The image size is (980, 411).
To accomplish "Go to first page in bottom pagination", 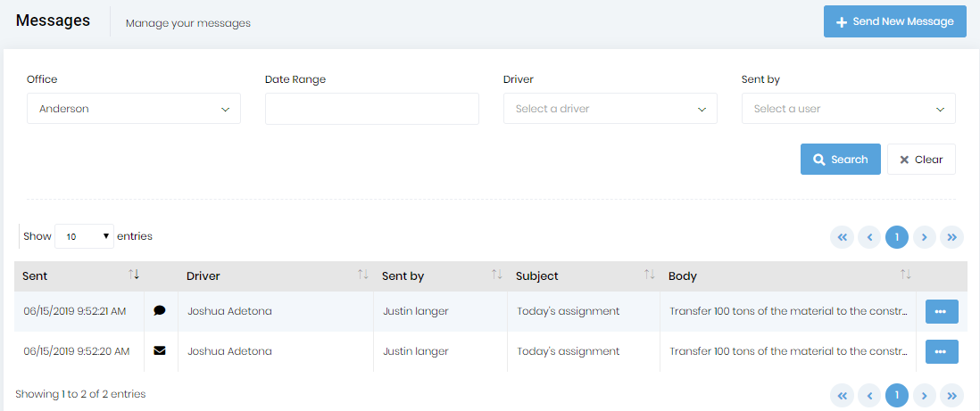I will point(842,395).
